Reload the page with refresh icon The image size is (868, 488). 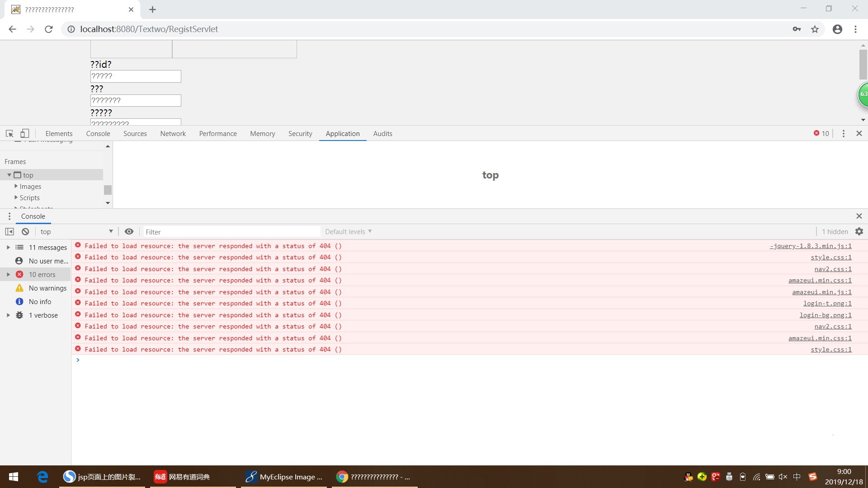pos(49,29)
